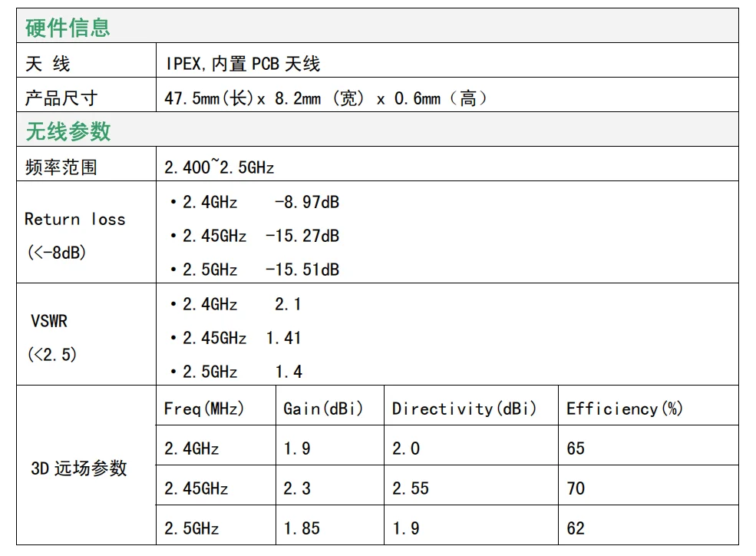Click the Freq(MHz) column header
The image size is (756, 556).
[x=204, y=409]
